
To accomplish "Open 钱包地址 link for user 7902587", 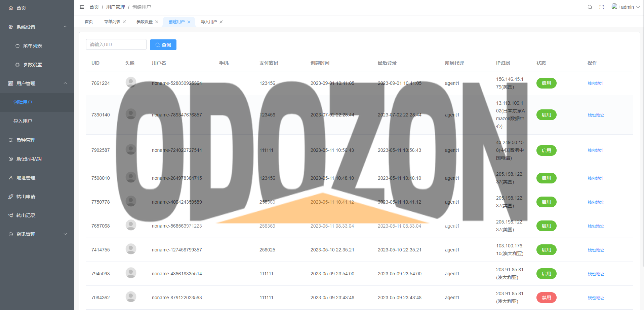I will pyautogui.click(x=596, y=150).
